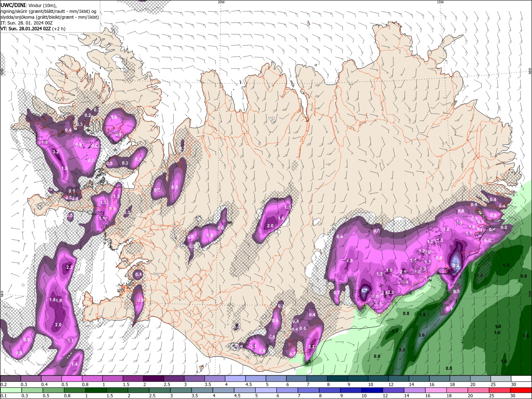Image resolution: width=532 pixels, height=399 pixels.
Task: Click the lower legend swatch between 3 and 3.5
Action: pos(180,390)
